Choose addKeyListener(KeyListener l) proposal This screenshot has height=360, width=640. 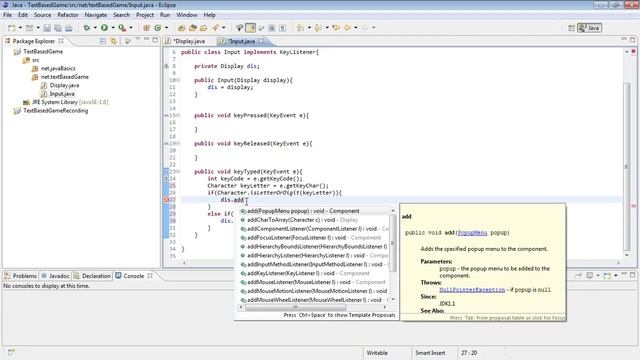pos(314,273)
